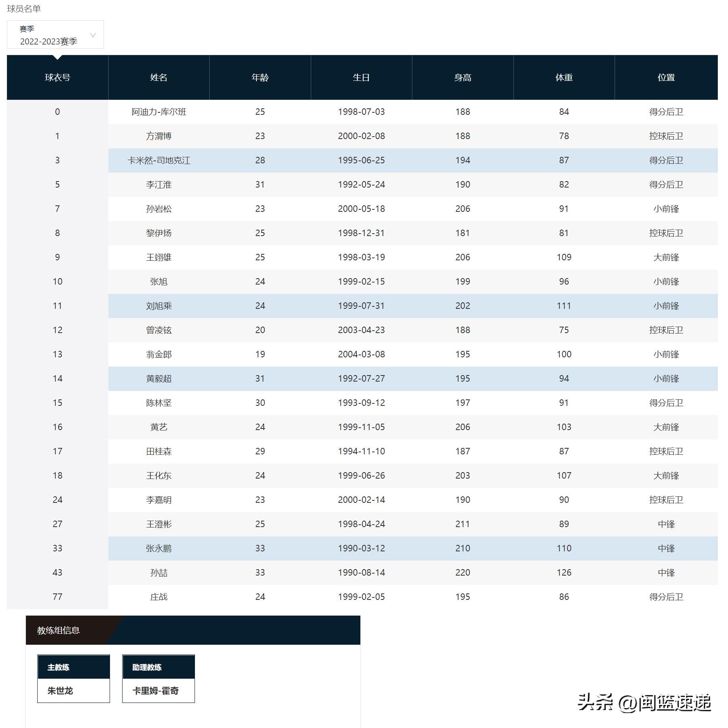
Task: Select player name 黄毅超
Action: pyautogui.click(x=159, y=379)
